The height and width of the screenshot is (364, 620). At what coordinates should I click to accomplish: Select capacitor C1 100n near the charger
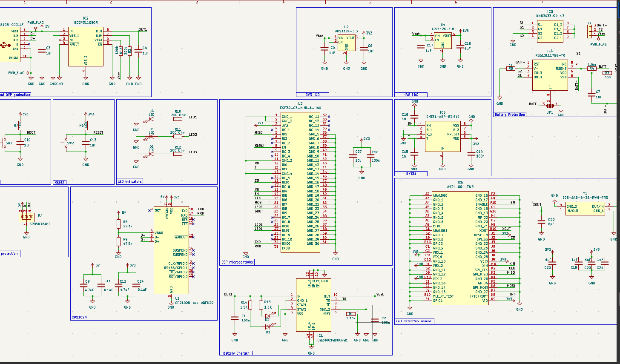[x=235, y=318]
